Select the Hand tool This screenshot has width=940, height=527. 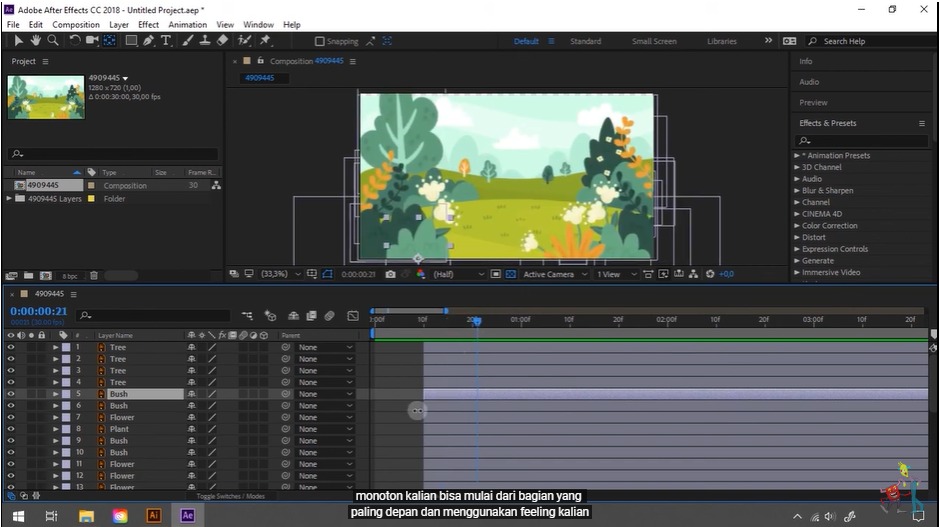(x=36, y=41)
